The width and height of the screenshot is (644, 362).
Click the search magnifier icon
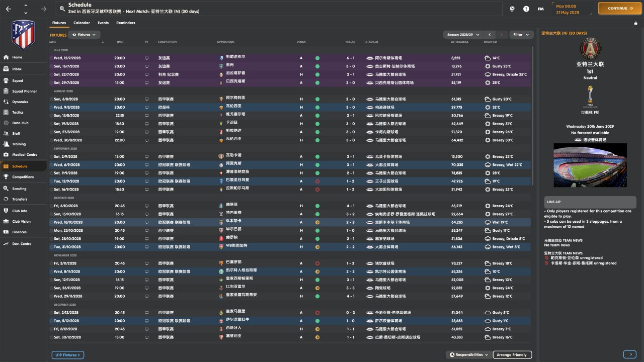coord(62,9)
